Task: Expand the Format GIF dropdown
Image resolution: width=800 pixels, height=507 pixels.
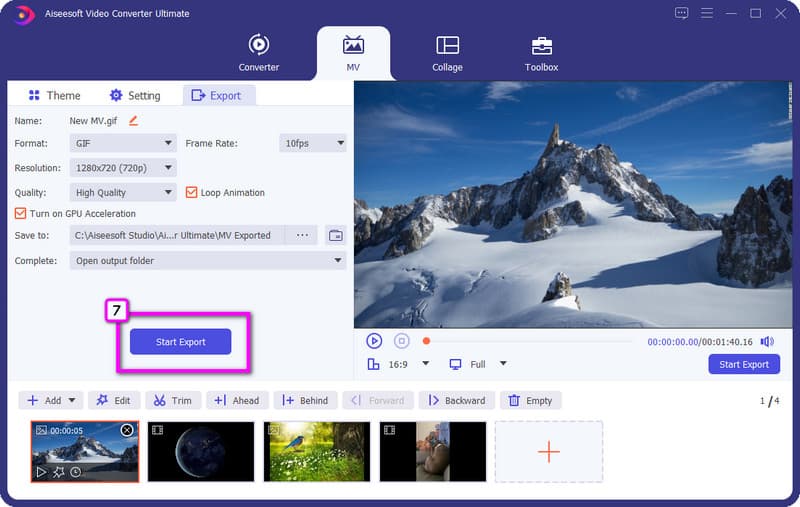Action: [123, 143]
